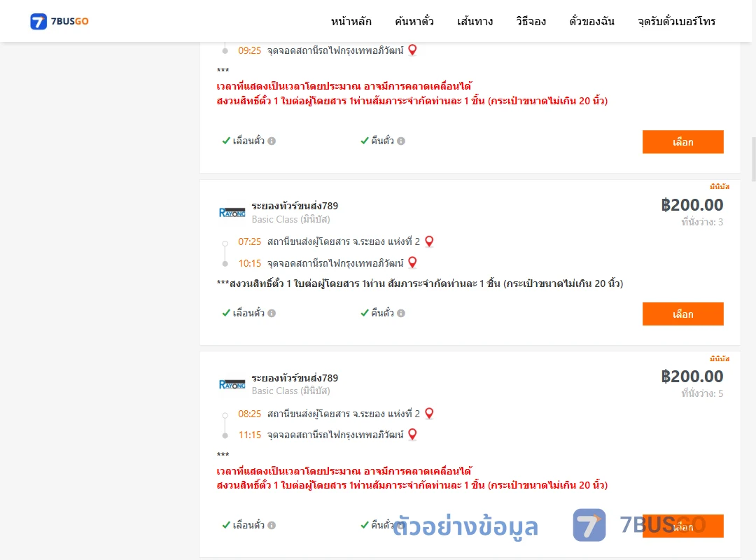Open ค้นหาตั๋ว menu item
The width and height of the screenshot is (756, 560).
coord(414,21)
